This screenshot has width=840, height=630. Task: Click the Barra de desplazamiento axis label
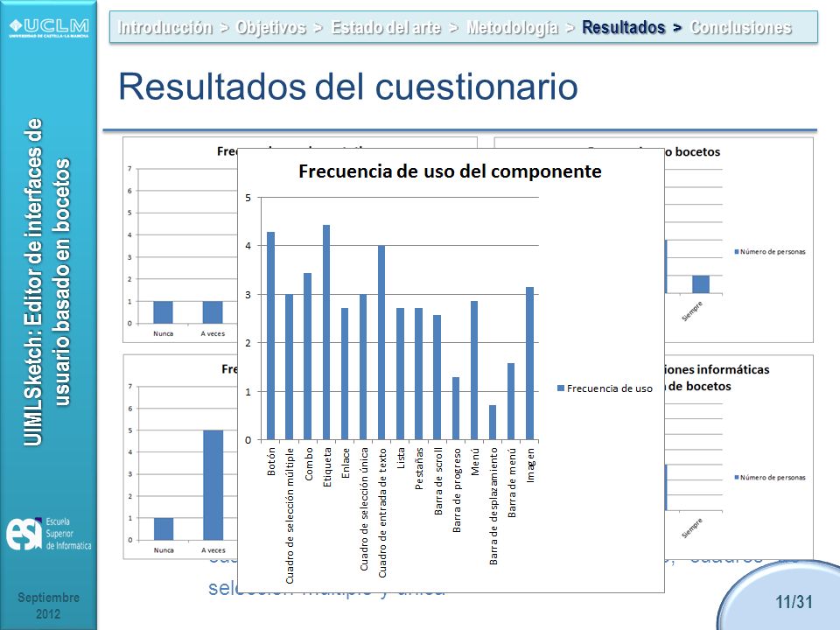tap(493, 507)
